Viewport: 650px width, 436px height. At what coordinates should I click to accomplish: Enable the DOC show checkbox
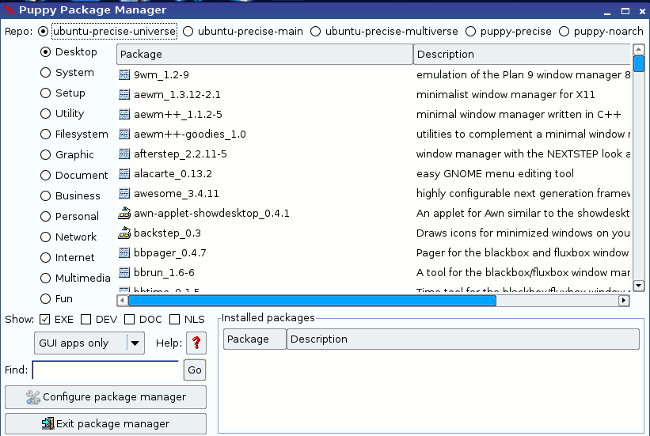pyautogui.click(x=129, y=319)
